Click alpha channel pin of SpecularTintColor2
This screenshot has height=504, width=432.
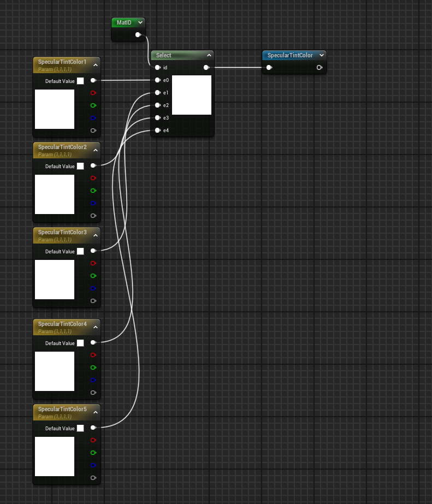93,216
